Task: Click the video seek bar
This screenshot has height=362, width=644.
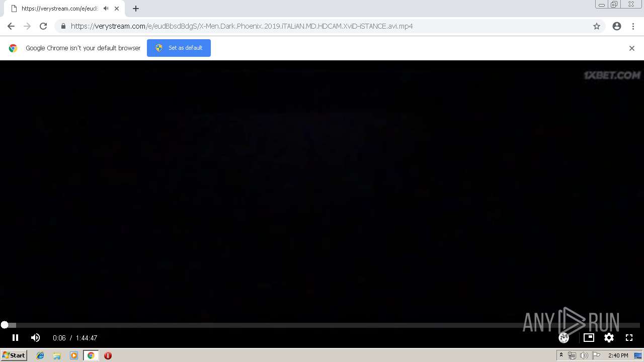Action: click(322, 325)
